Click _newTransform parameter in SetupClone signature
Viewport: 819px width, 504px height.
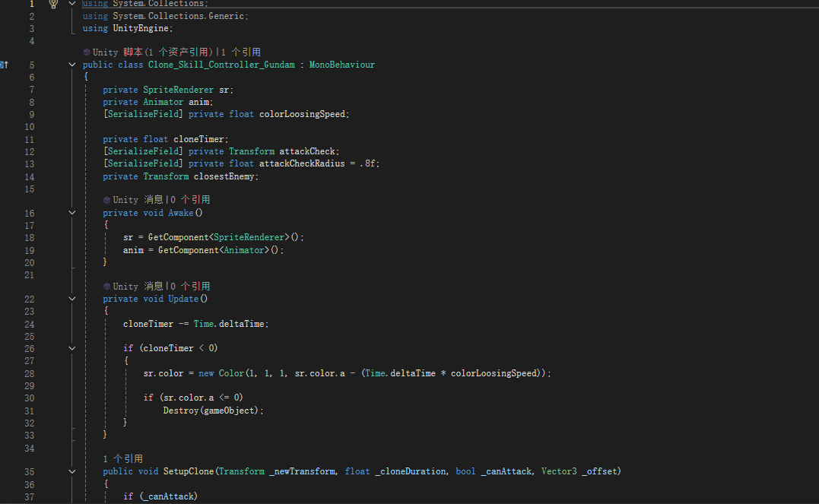303,471
